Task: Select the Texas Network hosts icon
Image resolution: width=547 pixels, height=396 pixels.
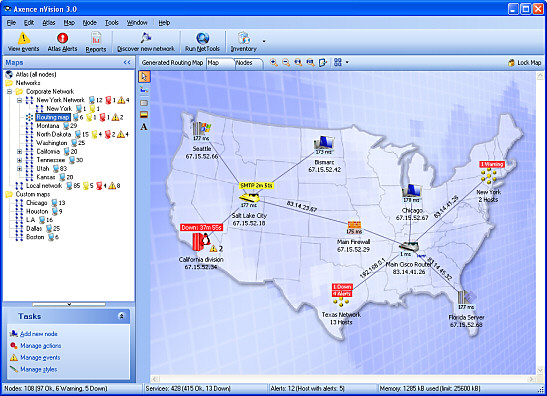Action: [x=341, y=302]
